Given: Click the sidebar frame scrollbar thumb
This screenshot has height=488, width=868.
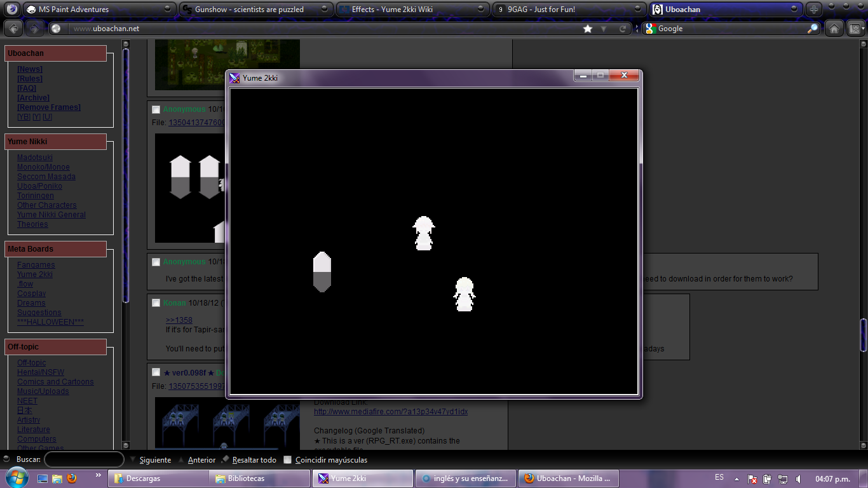Looking at the screenshot, I should pos(126,175).
